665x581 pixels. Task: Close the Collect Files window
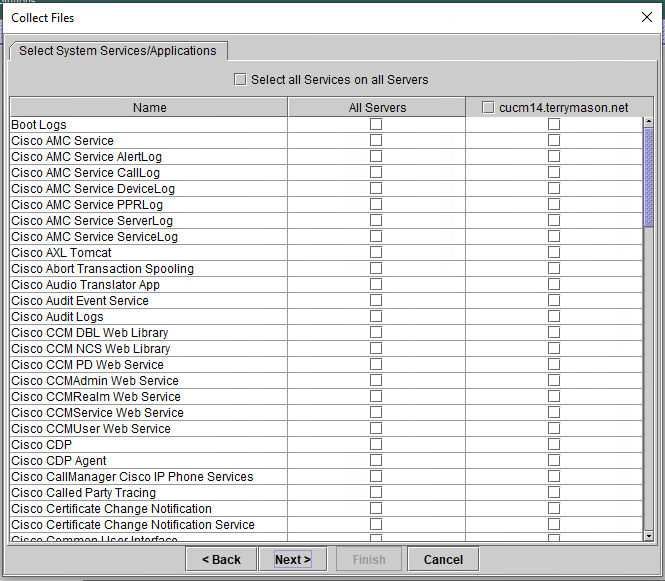point(646,17)
